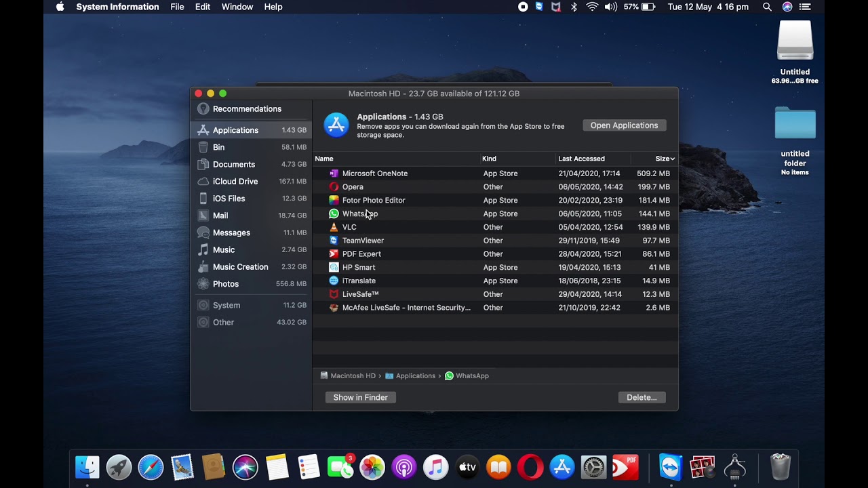The width and height of the screenshot is (868, 488).
Task: Open Safari from the Dock
Action: pos(151,467)
